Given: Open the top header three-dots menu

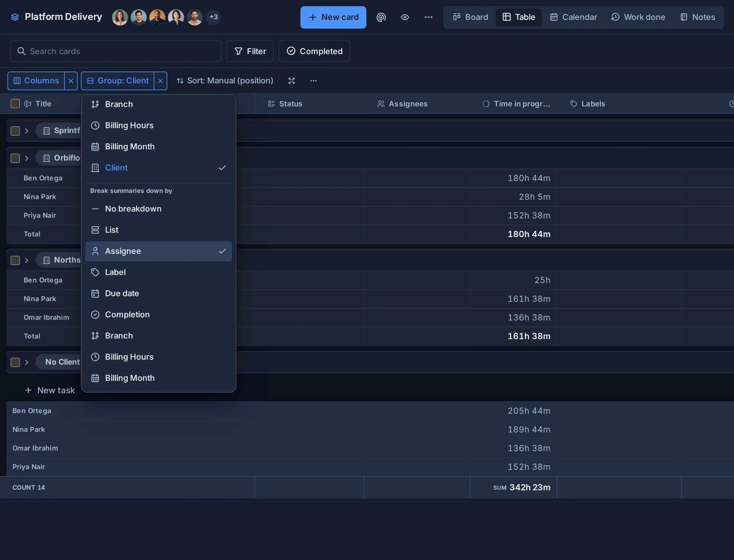Looking at the screenshot, I should [x=429, y=17].
